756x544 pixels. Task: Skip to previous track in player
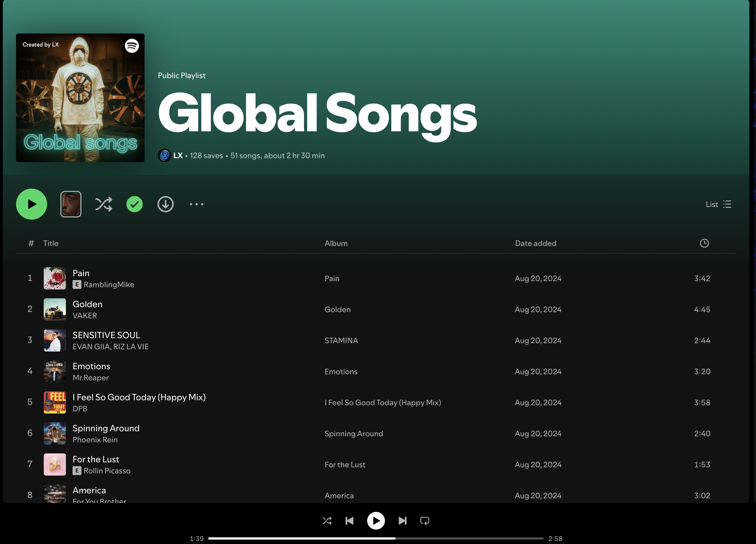[x=349, y=521]
